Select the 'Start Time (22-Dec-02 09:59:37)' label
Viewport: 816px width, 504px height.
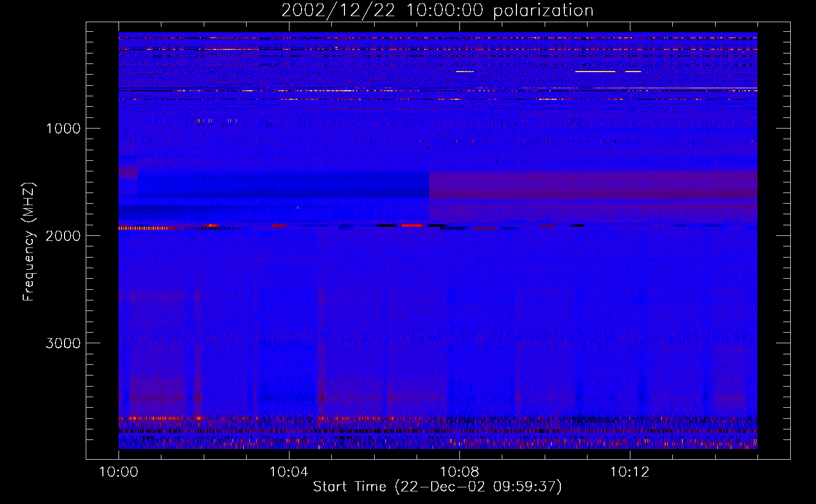click(x=437, y=487)
